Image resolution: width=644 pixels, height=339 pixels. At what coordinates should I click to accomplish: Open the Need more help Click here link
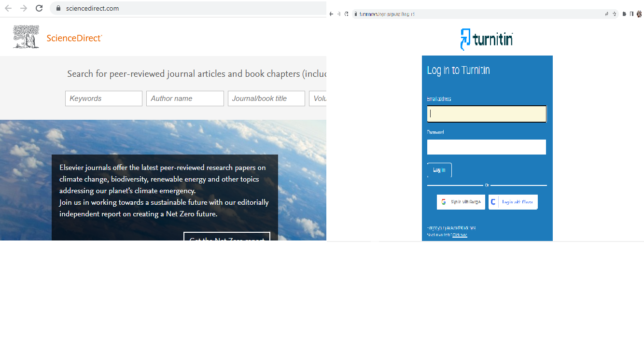(x=460, y=235)
